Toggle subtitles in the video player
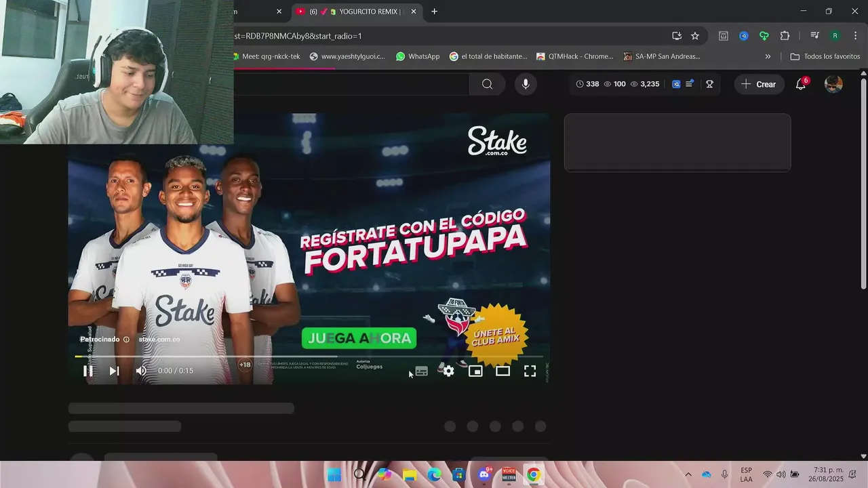868x488 pixels. (x=421, y=371)
